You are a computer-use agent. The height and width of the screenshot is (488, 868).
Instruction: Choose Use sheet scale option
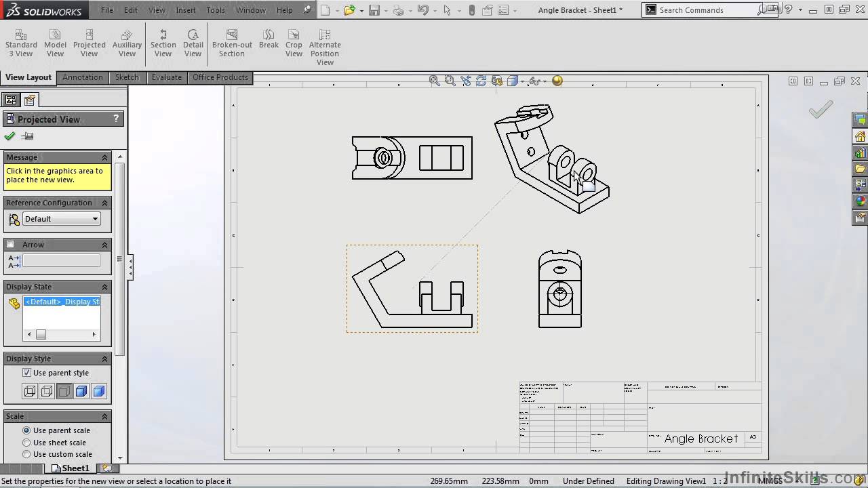(26, 443)
